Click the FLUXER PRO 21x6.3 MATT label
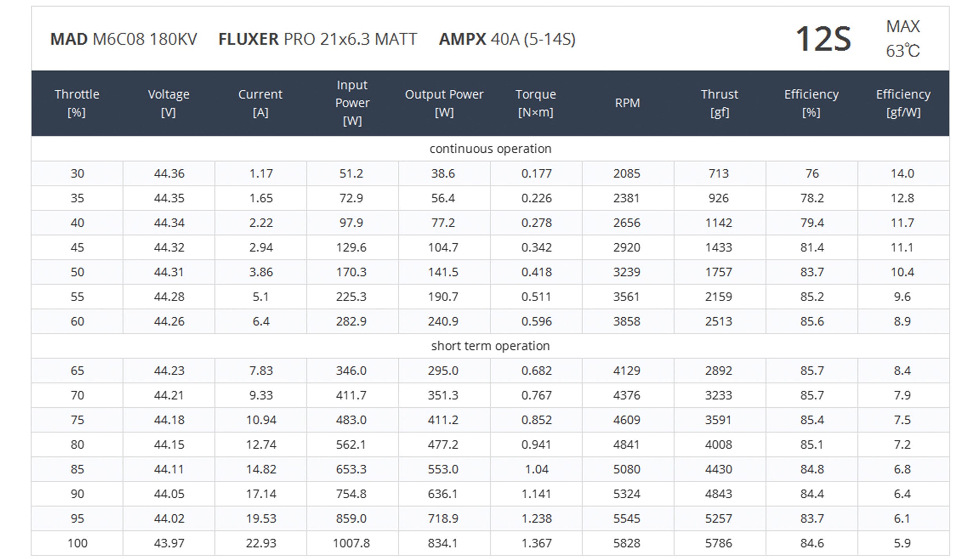 coord(318,39)
